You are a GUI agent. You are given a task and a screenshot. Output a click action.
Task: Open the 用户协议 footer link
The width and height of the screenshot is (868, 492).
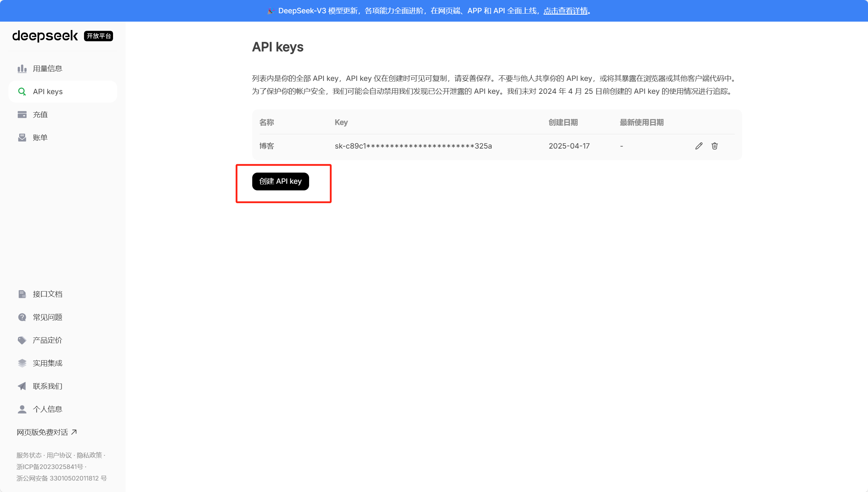tap(59, 455)
